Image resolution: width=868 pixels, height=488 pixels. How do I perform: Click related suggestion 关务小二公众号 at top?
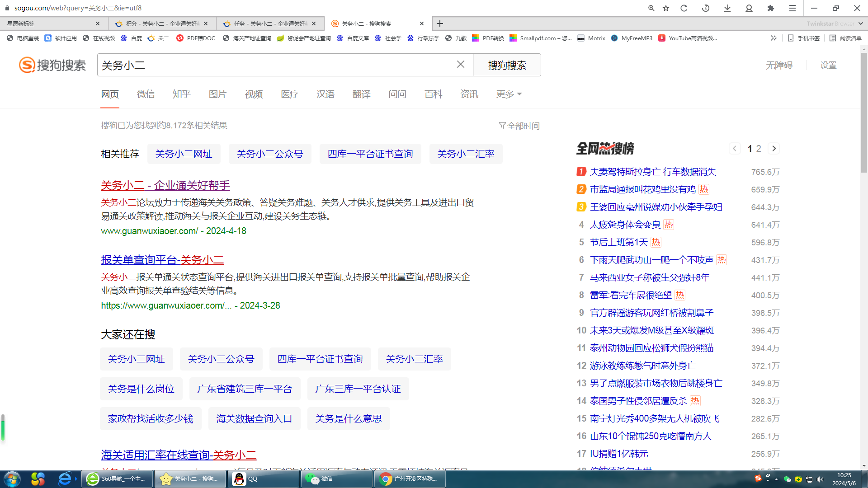pyautogui.click(x=269, y=154)
